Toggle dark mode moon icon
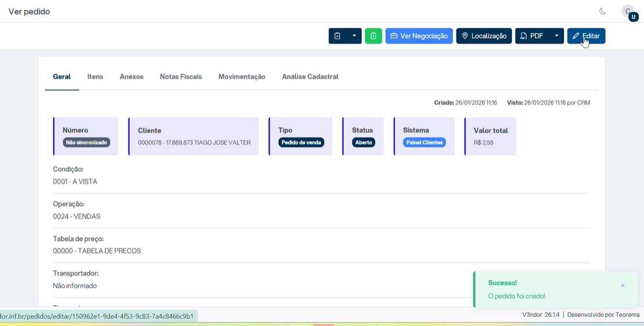Viewport: 644px width, 326px height. pos(603,12)
